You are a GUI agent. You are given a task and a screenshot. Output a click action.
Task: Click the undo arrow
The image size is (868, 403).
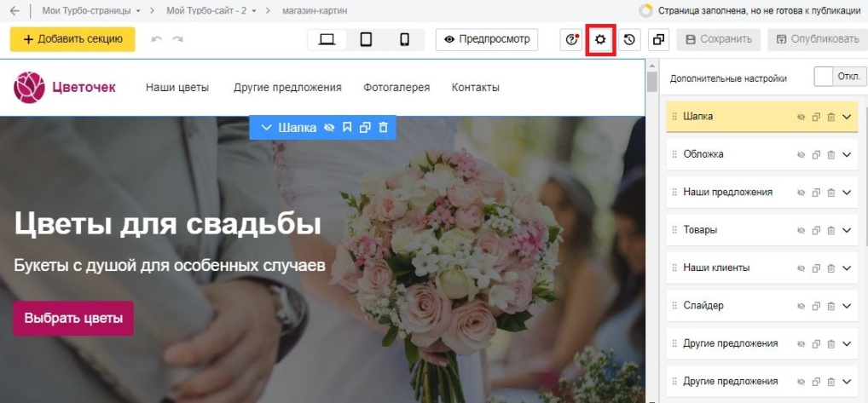coord(156,39)
